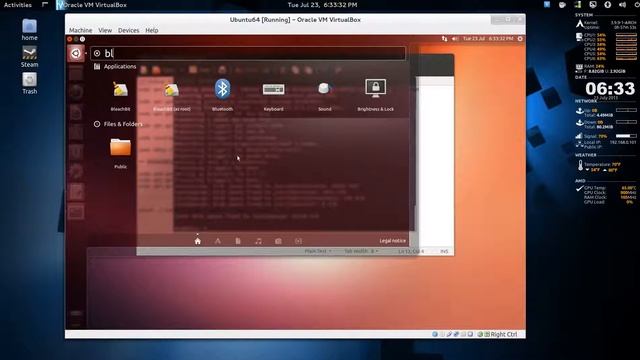This screenshot has width=640, height=360.
Task: Open the Trash on host desktop
Action: (29, 84)
